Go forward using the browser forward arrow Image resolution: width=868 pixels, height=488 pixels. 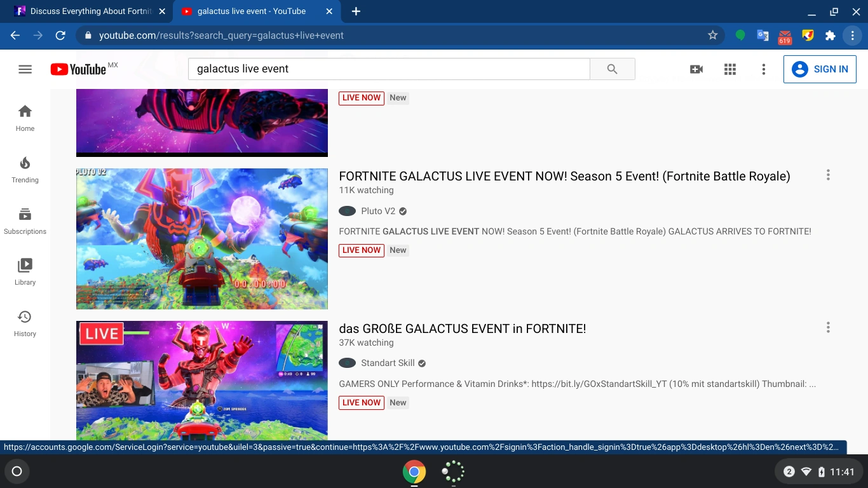(38, 36)
